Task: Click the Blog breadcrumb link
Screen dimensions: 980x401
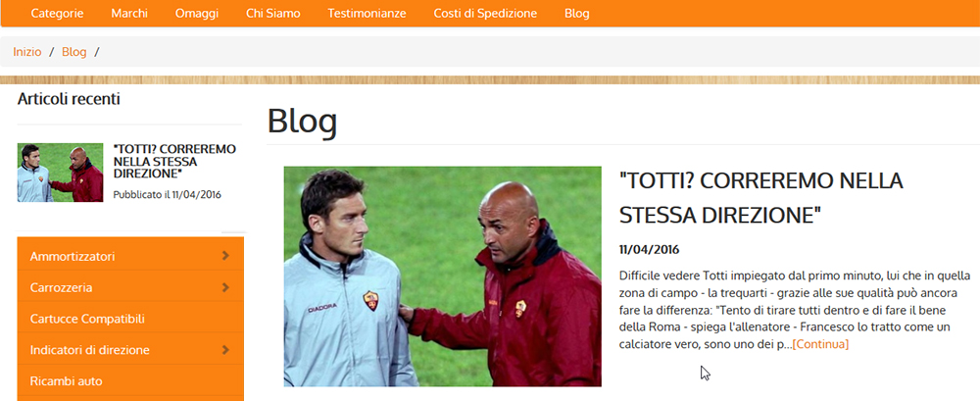Action: (x=73, y=52)
